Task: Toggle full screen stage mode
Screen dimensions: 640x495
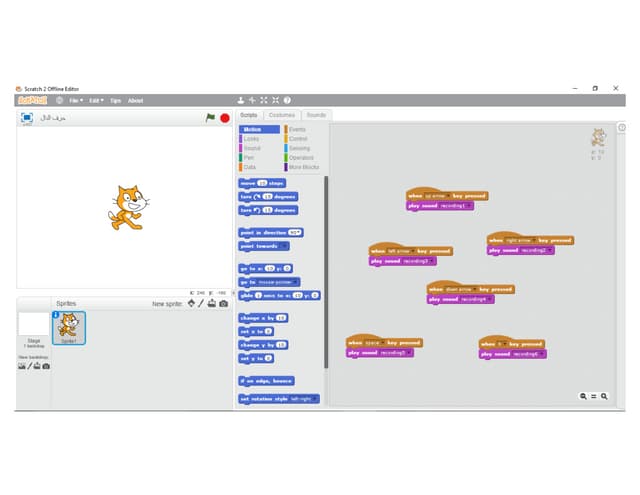Action: pos(27,117)
